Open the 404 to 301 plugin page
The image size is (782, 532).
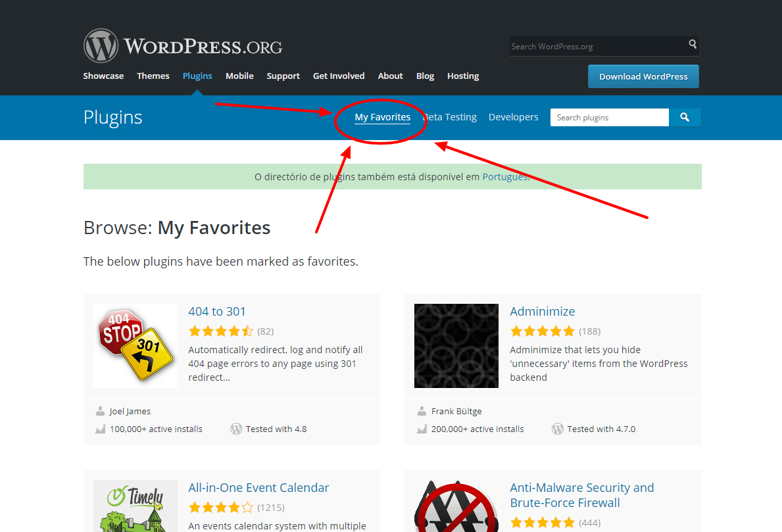click(217, 311)
